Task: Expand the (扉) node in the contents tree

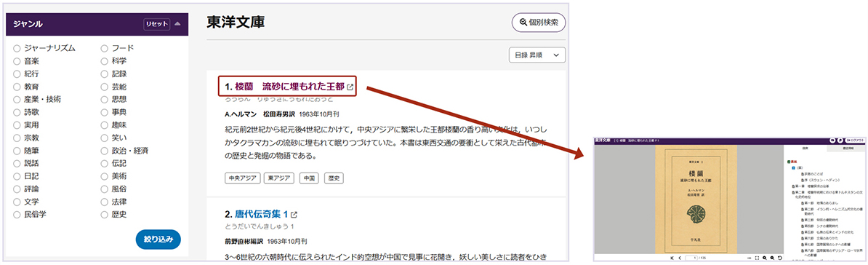Action: (x=793, y=168)
